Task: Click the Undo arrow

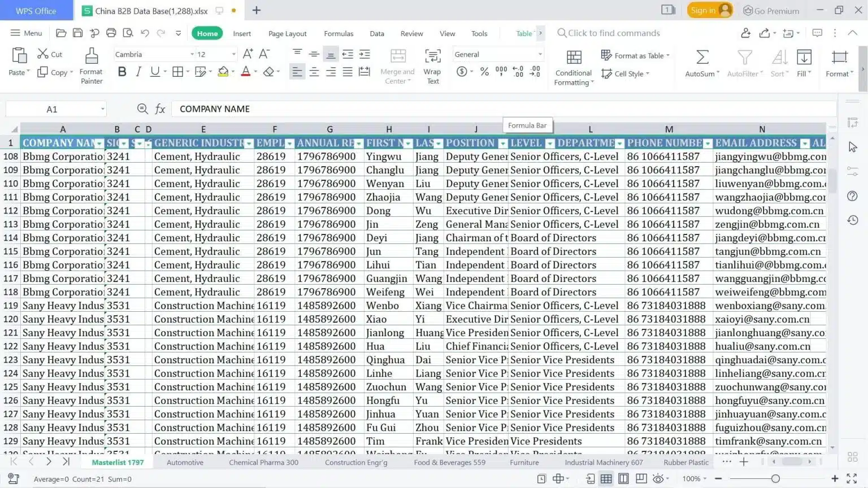Action: coord(145,33)
